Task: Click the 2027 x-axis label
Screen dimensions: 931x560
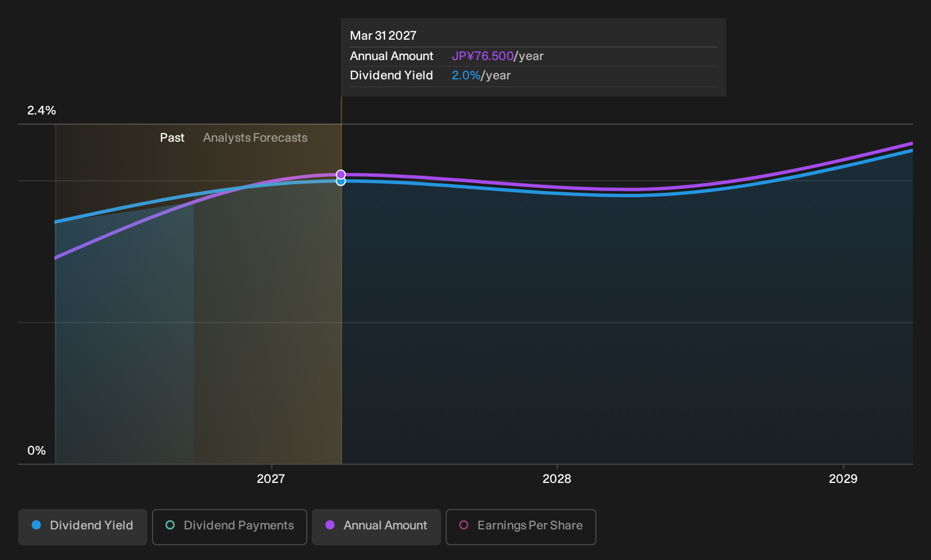Action: coord(271,479)
